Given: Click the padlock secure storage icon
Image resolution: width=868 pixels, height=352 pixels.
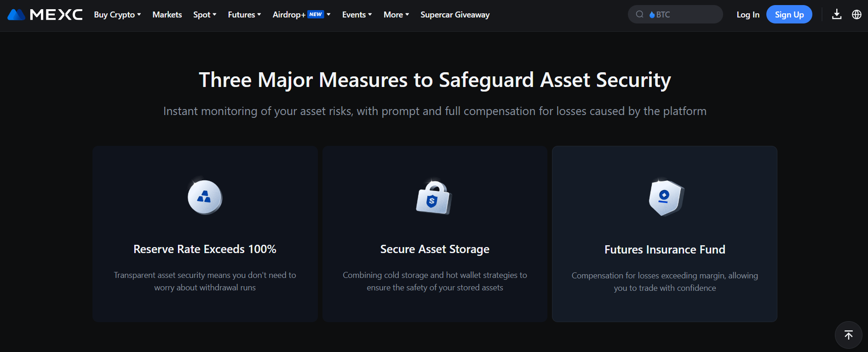Looking at the screenshot, I should [x=434, y=198].
